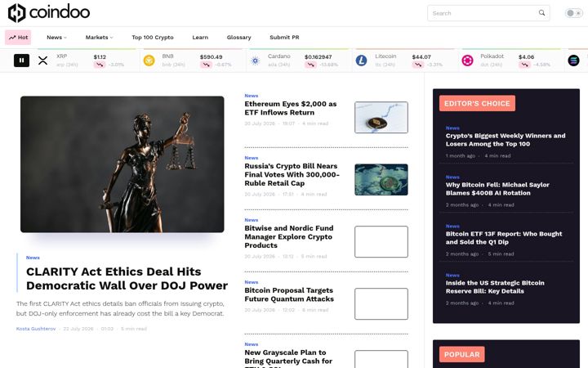
Task: Open Russia crypto bill map thumbnail
Action: pyautogui.click(x=381, y=179)
